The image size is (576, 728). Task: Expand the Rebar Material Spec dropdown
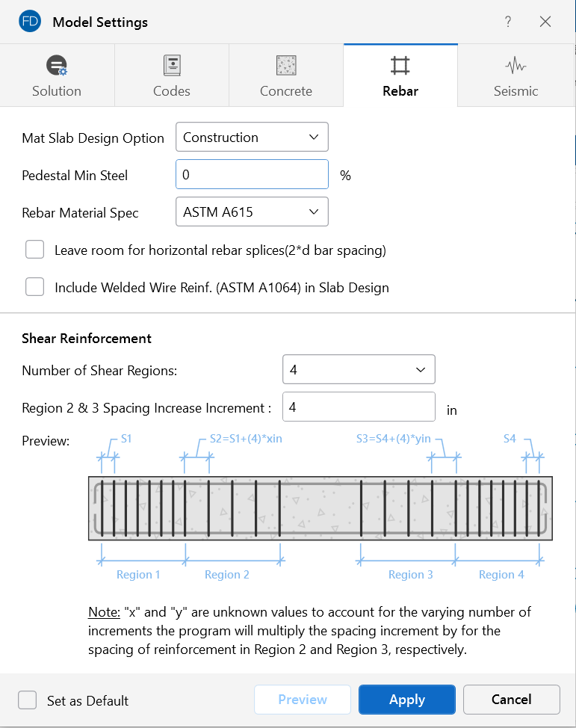(252, 212)
